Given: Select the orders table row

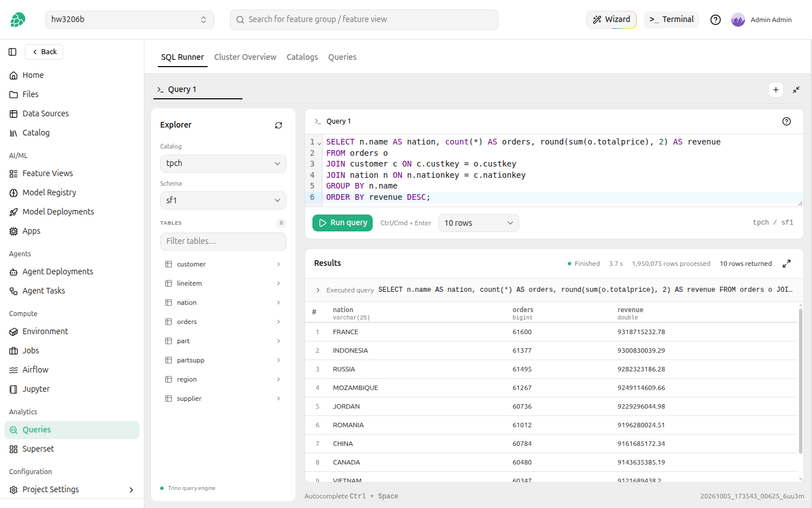Looking at the screenshot, I should (223, 322).
